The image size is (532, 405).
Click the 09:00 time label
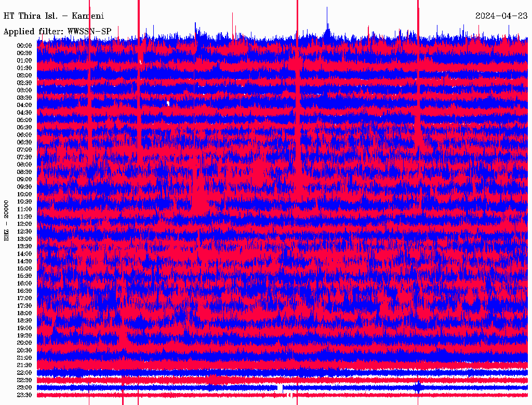(x=24, y=180)
